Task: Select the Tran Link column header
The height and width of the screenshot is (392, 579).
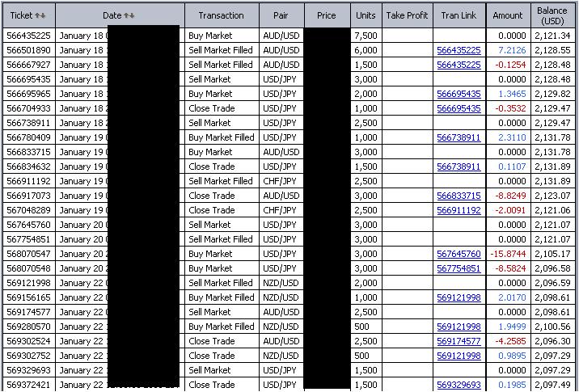Action: click(459, 15)
